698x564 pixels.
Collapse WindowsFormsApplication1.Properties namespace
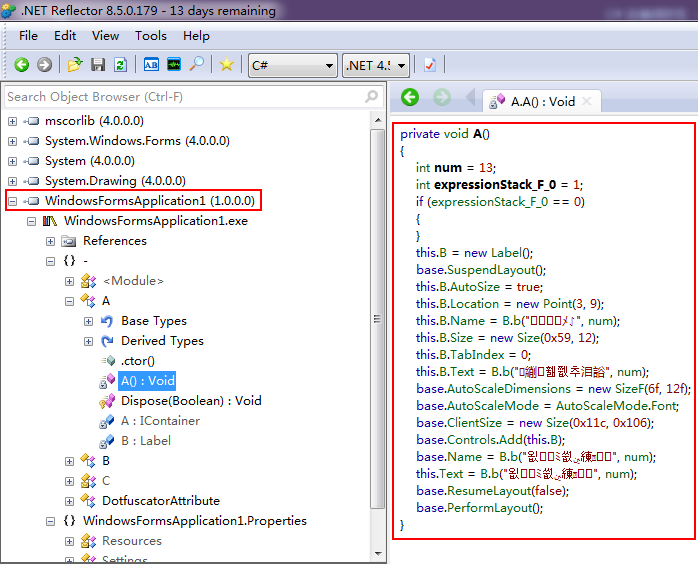(50, 521)
